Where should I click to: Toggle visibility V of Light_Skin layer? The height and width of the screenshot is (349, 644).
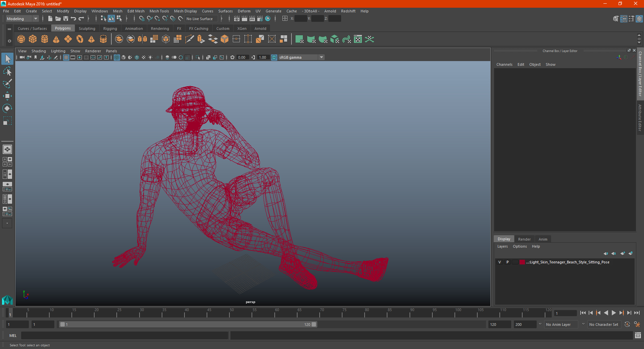pyautogui.click(x=499, y=262)
